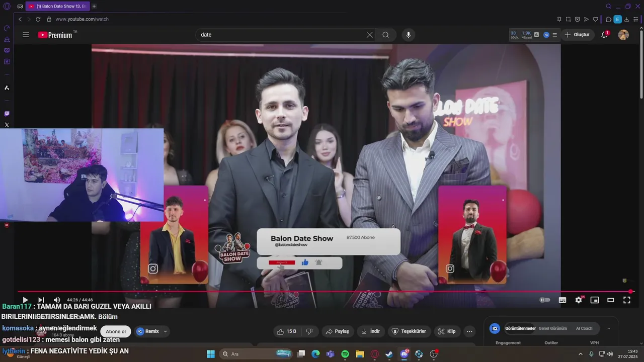
Task: Toggle theater mode
Action: point(611,300)
